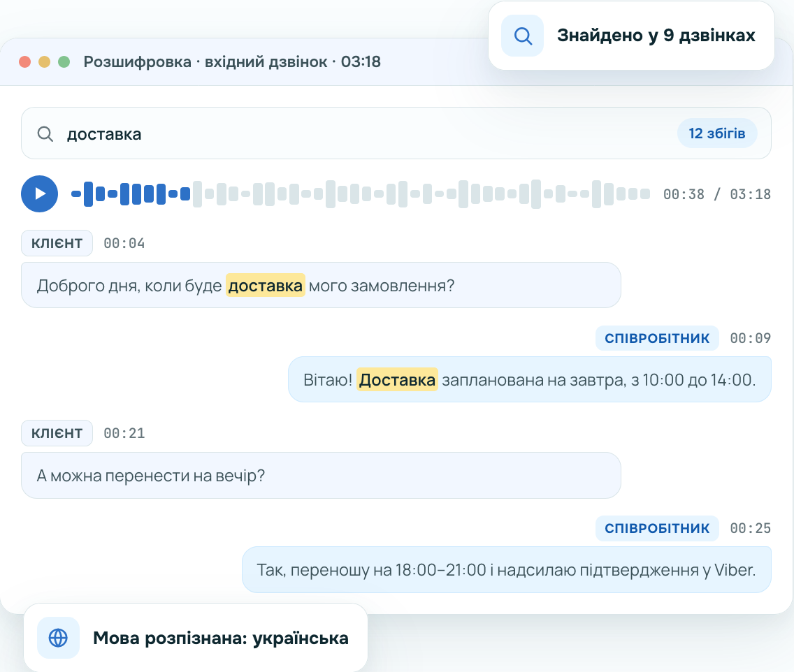Open the "Знайдено у 9 дзвінках" notification text
This screenshot has width=794, height=672.
(x=656, y=36)
